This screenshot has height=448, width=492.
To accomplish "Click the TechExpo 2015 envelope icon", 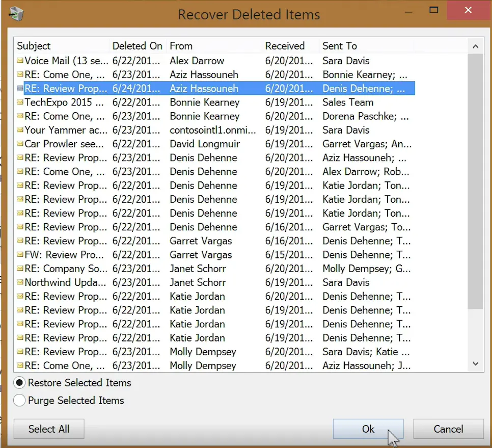I will [x=20, y=102].
